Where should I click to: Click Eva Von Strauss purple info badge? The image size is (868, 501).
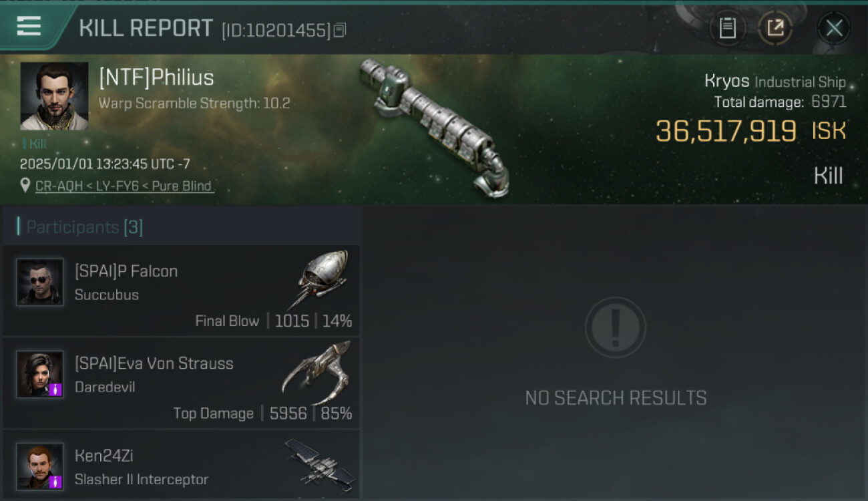(56, 389)
